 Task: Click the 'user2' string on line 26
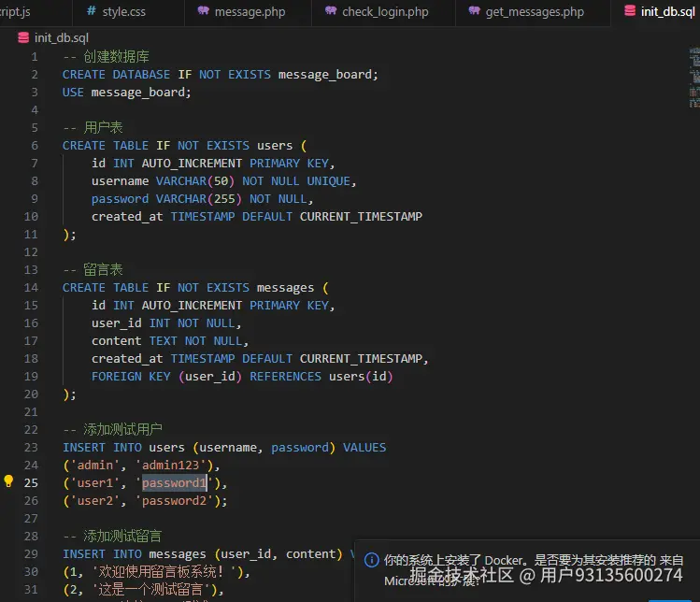click(x=95, y=501)
